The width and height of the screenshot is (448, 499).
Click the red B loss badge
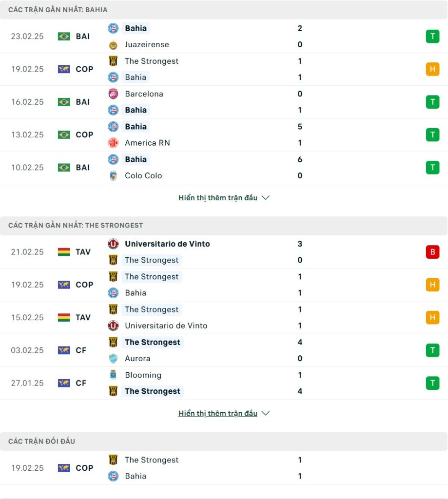click(432, 252)
